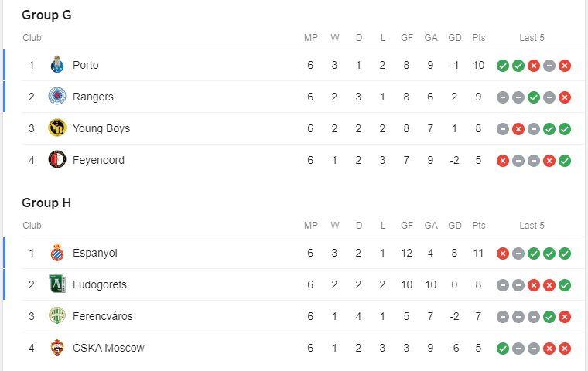Click the Rangers club crest
Image resolution: width=588 pixels, height=371 pixels.
[57, 97]
